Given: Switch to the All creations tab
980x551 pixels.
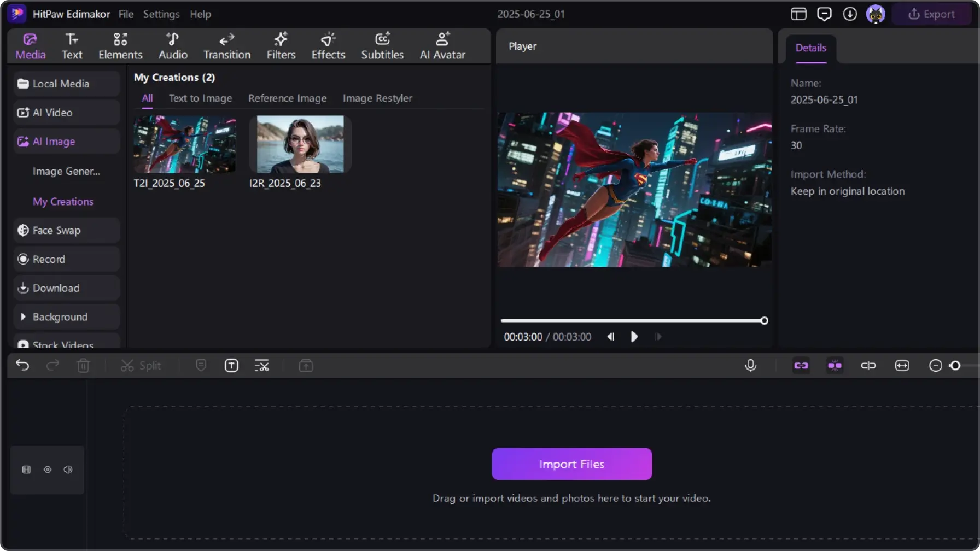Looking at the screenshot, I should click(x=147, y=98).
